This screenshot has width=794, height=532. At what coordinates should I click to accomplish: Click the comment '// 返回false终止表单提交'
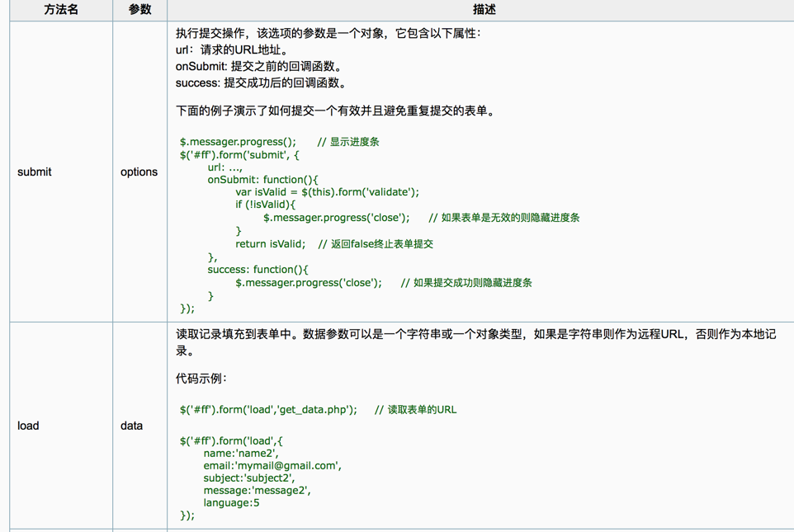[376, 244]
